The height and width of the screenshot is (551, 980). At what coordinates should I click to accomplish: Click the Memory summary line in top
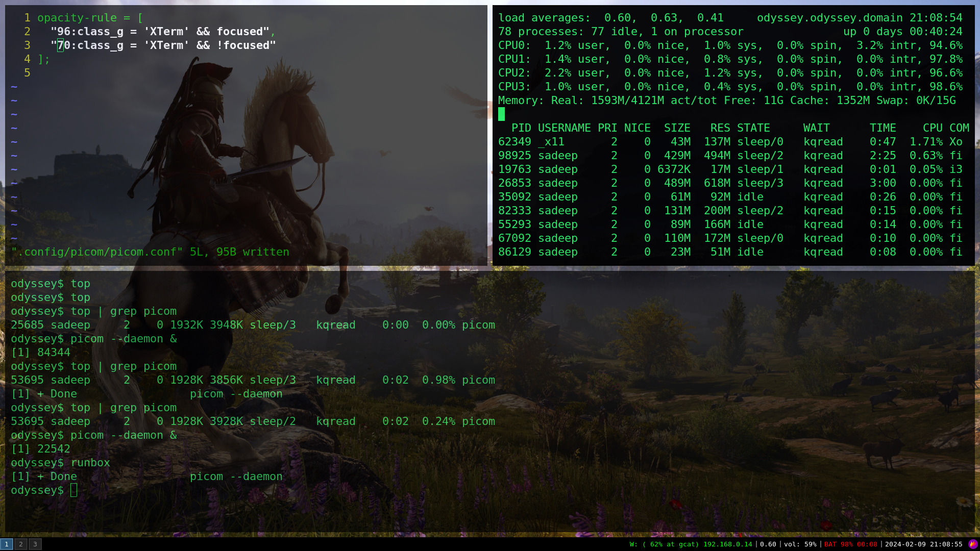pos(726,101)
